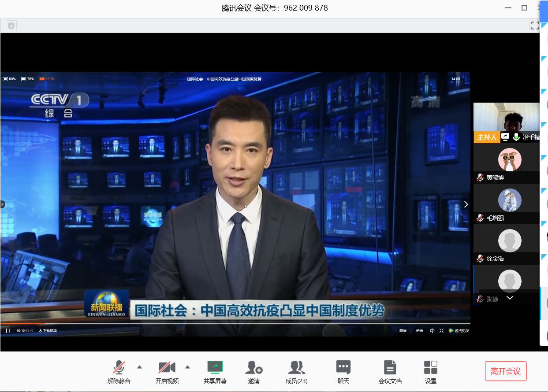Open the 聊天 chat icon
The height and width of the screenshot is (392, 548).
(343, 367)
